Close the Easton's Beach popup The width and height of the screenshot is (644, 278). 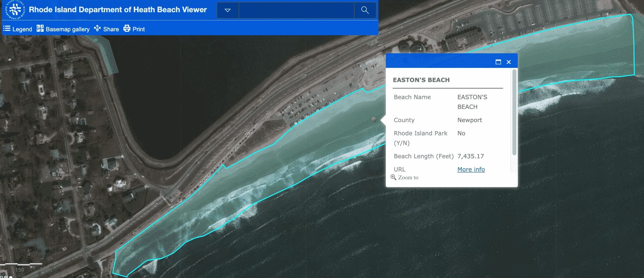coord(508,62)
